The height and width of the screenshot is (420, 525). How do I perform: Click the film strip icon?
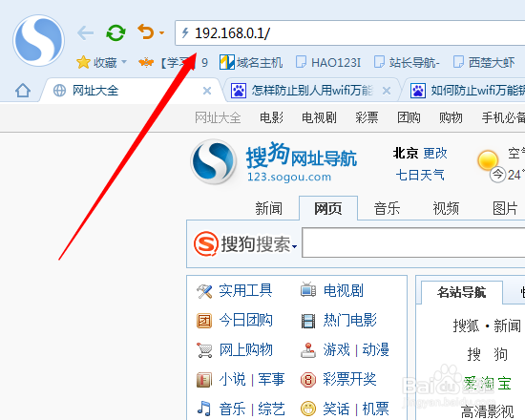[x=308, y=321]
